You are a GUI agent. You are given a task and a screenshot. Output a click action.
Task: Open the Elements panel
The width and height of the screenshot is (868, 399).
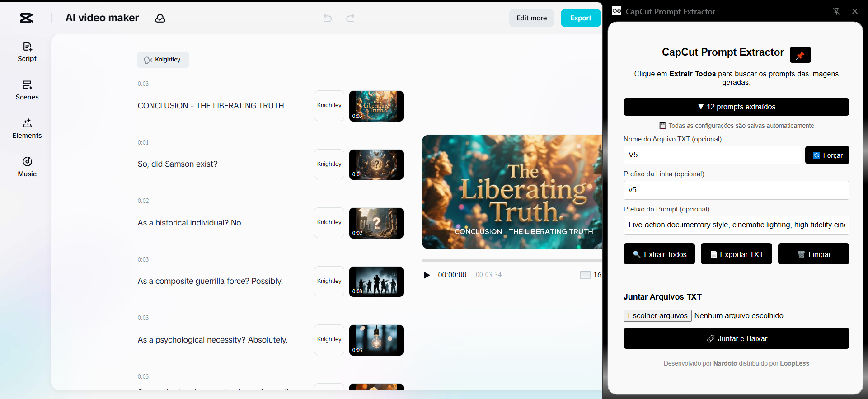click(27, 129)
